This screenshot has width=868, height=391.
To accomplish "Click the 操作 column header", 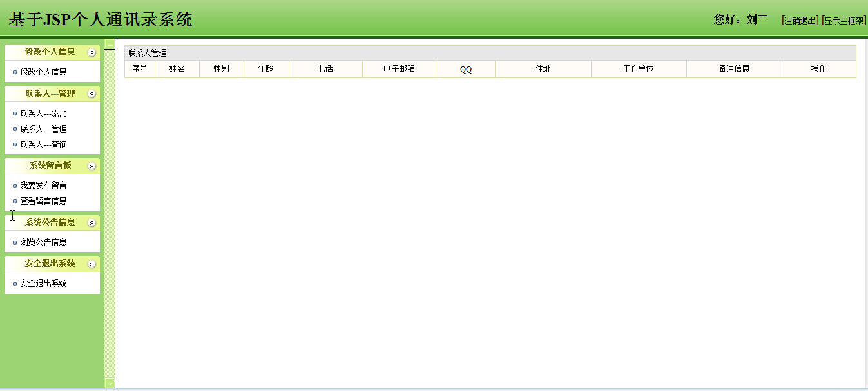I will (x=819, y=69).
